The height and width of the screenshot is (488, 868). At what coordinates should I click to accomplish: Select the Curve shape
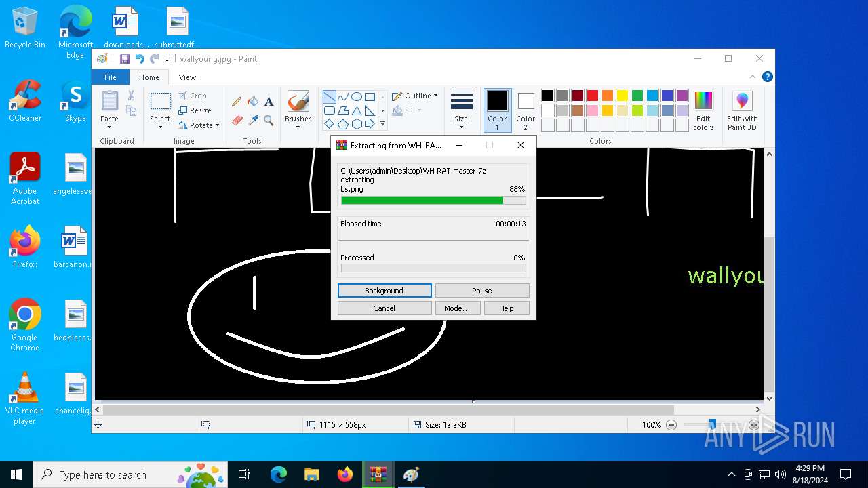[x=342, y=97]
